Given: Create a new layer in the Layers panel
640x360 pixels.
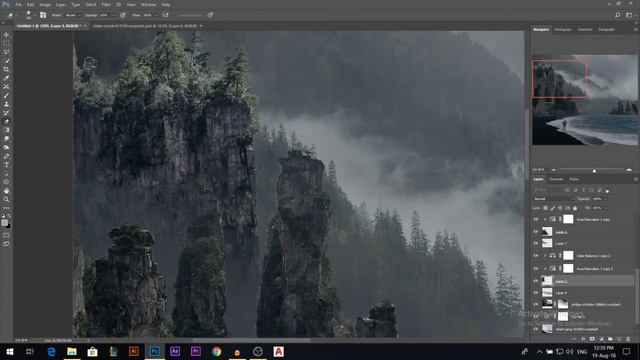Looking at the screenshot, I should (619, 339).
